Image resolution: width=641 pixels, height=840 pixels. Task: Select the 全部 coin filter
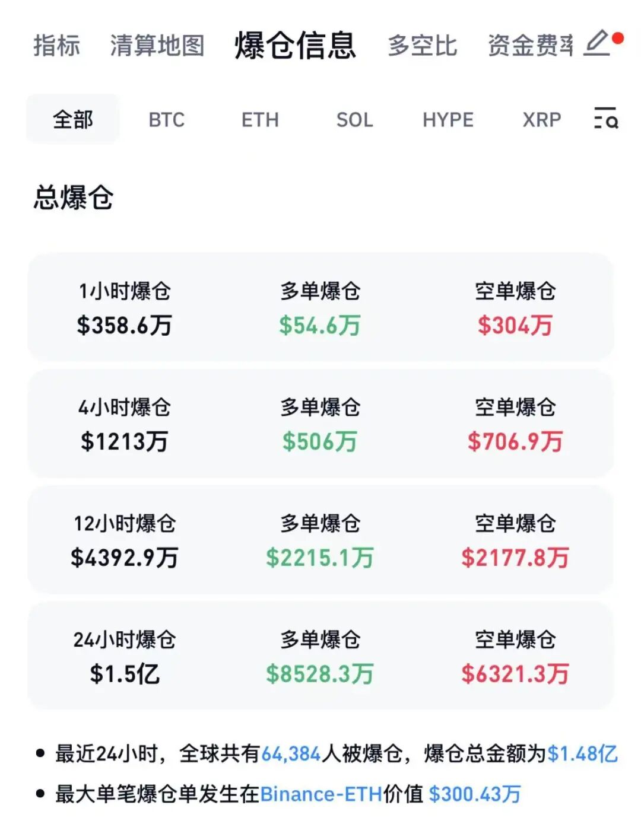73,119
